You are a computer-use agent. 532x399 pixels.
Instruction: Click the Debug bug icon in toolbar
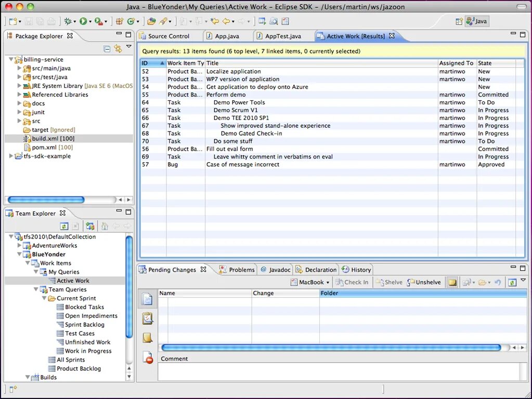[68, 21]
